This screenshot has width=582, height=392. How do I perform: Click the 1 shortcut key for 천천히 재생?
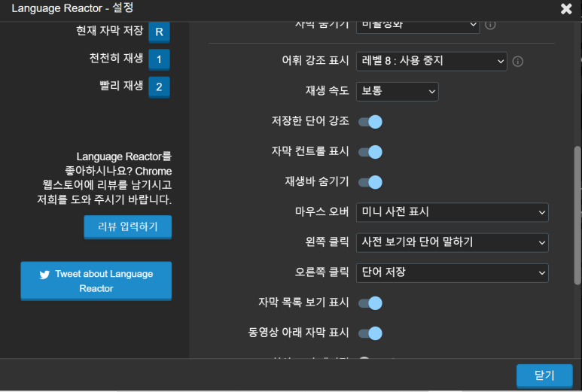click(x=159, y=59)
